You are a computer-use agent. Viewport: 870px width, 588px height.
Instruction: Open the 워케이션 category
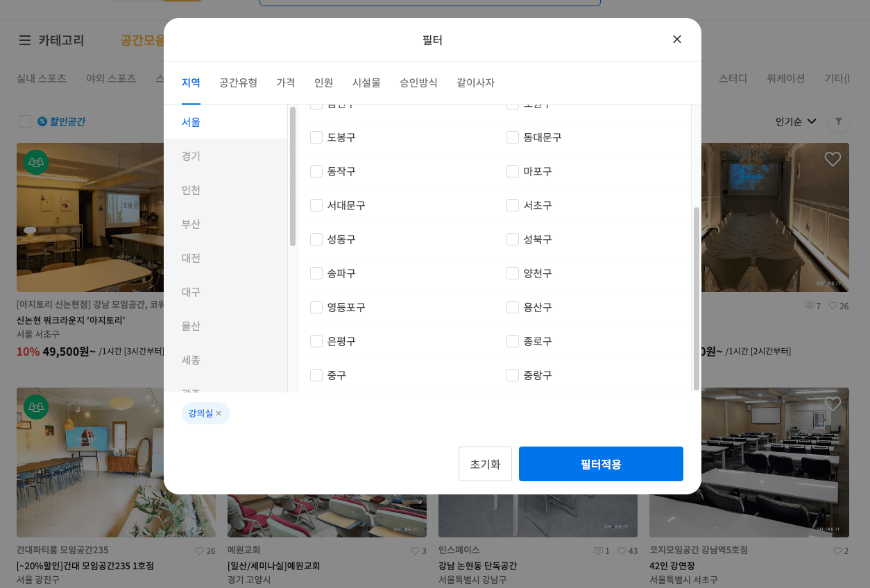[x=786, y=78]
